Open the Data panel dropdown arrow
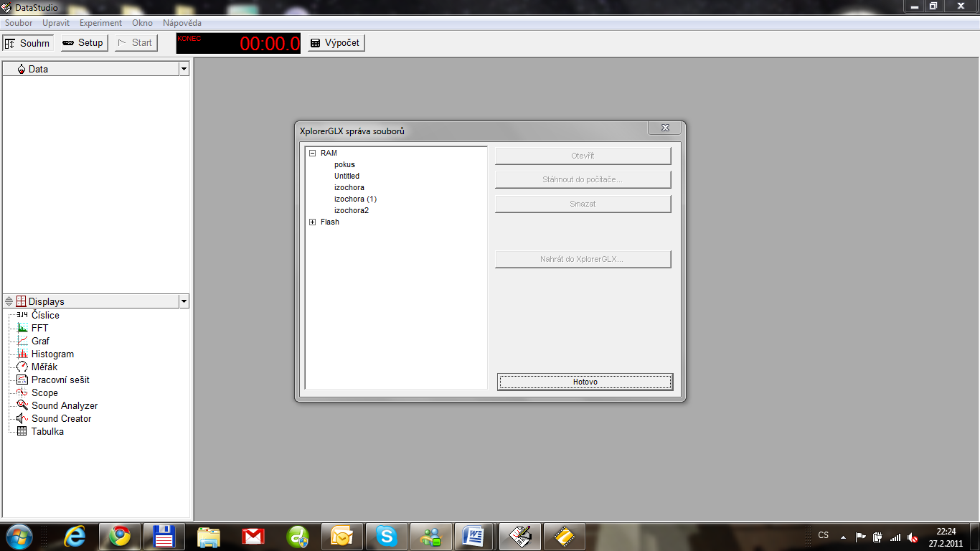This screenshot has height=551, width=980. [184, 69]
